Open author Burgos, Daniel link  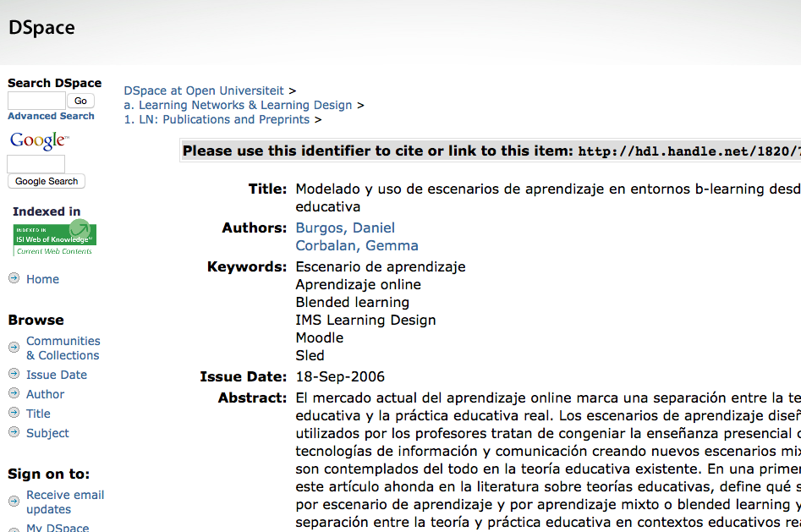tap(345, 228)
